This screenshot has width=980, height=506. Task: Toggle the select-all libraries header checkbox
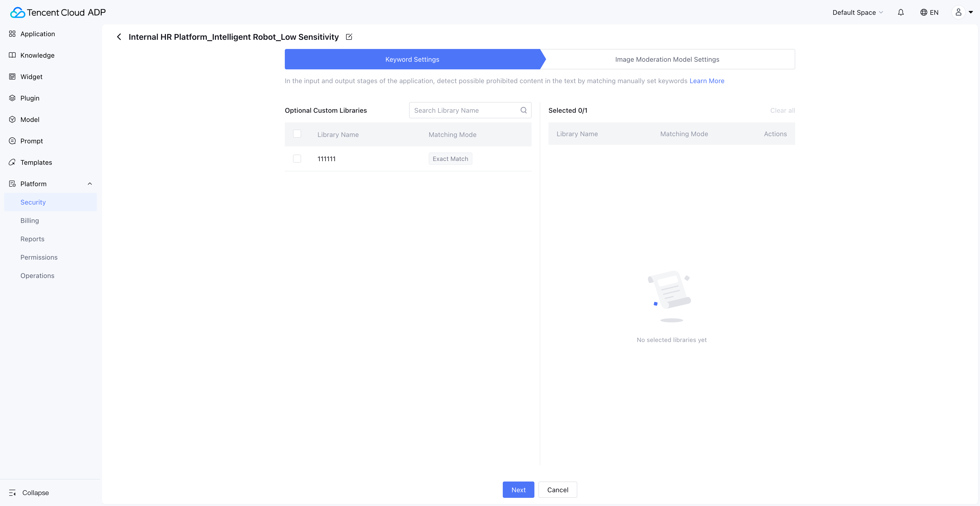(x=297, y=134)
